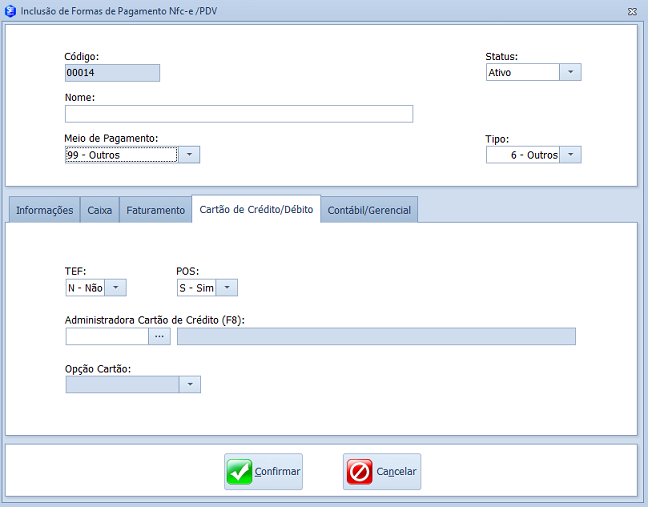Switch to the Informações tab

coord(44,210)
